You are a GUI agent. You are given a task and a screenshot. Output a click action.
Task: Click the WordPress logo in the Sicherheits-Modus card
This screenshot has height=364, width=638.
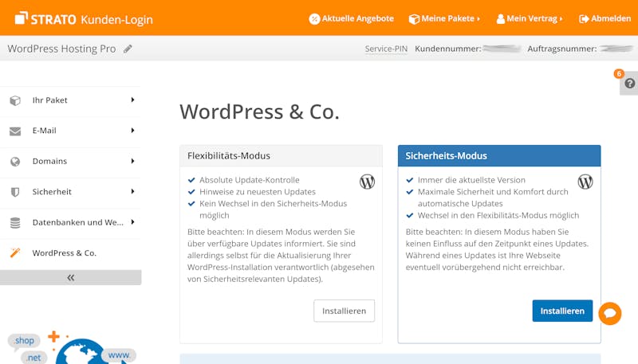[x=585, y=182]
